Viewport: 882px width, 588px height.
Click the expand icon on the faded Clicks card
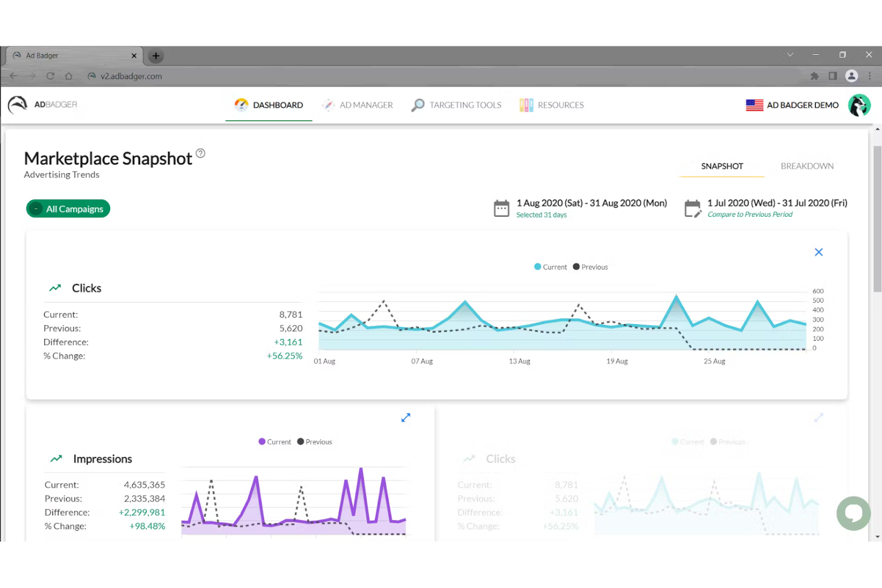tap(819, 418)
